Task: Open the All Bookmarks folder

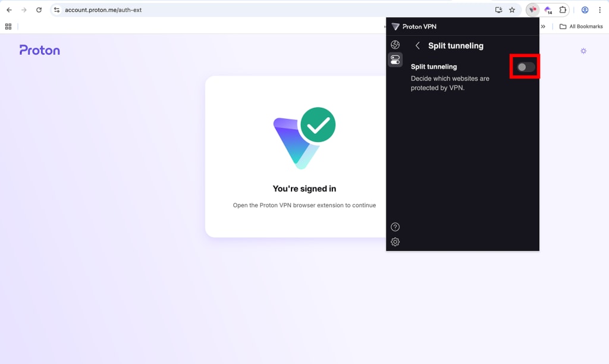Action: tap(581, 26)
